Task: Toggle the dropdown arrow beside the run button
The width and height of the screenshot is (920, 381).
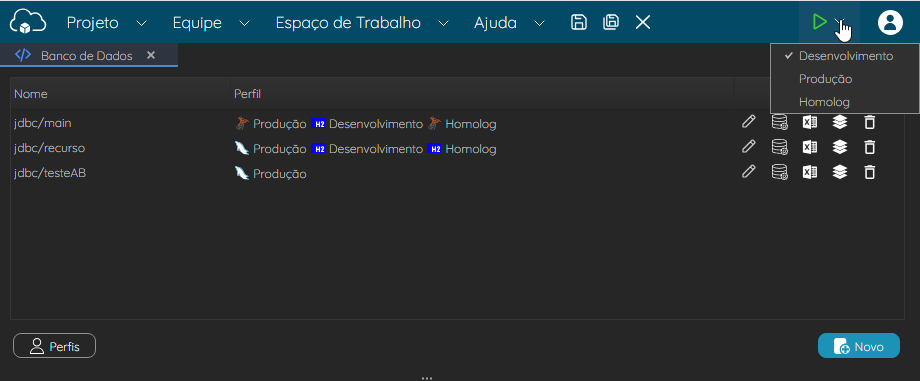Action: click(840, 23)
